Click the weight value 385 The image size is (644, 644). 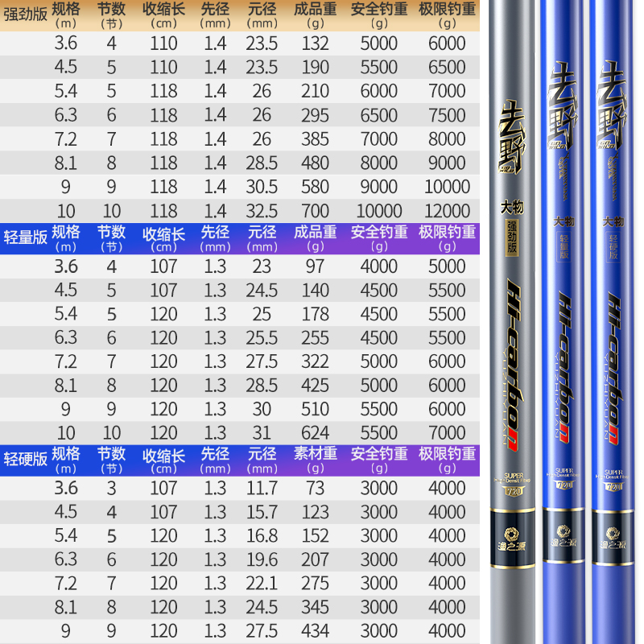[x=315, y=139]
